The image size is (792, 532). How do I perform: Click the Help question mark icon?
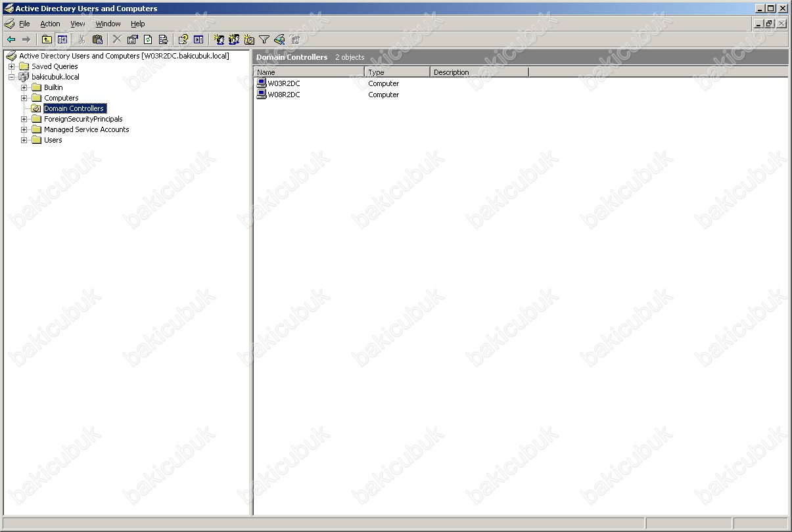tap(183, 39)
